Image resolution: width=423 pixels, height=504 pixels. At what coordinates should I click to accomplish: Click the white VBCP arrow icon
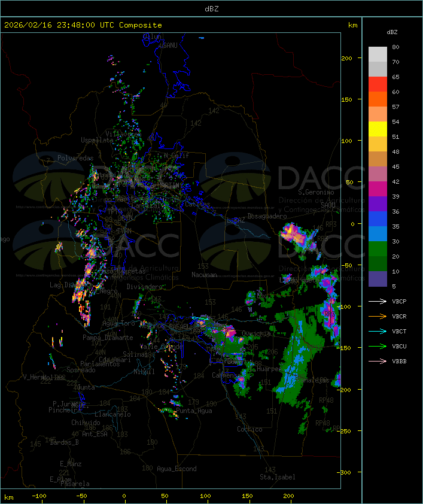click(x=378, y=301)
